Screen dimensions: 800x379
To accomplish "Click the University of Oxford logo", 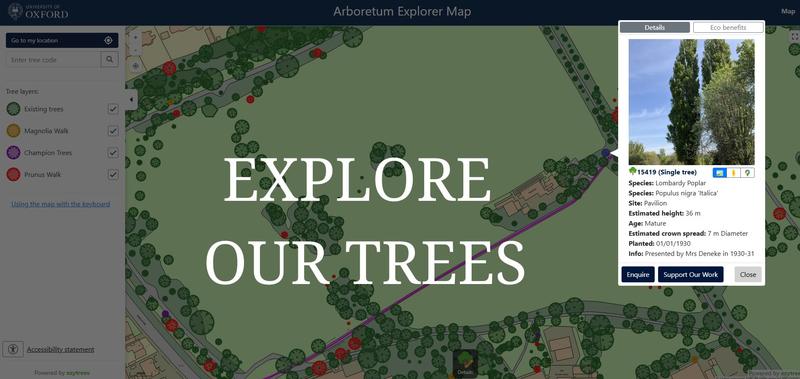I will pyautogui.click(x=38, y=11).
